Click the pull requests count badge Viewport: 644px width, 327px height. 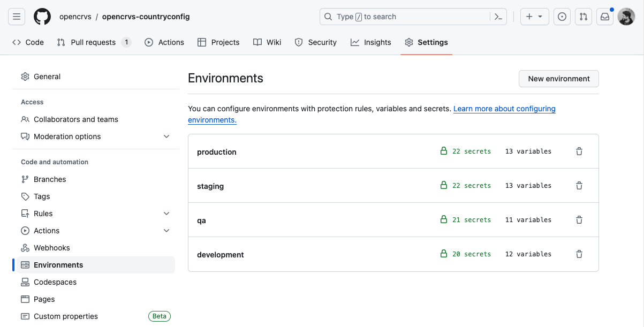(126, 42)
